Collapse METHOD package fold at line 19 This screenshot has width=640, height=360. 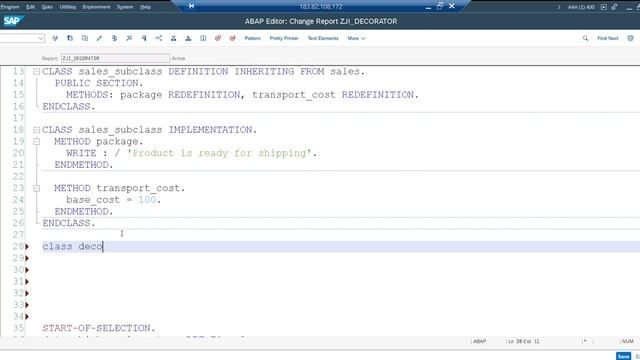click(36, 142)
